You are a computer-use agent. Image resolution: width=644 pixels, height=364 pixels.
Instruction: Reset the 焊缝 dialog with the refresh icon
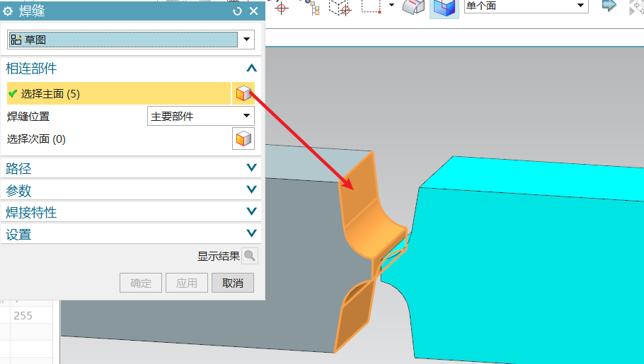(x=237, y=11)
